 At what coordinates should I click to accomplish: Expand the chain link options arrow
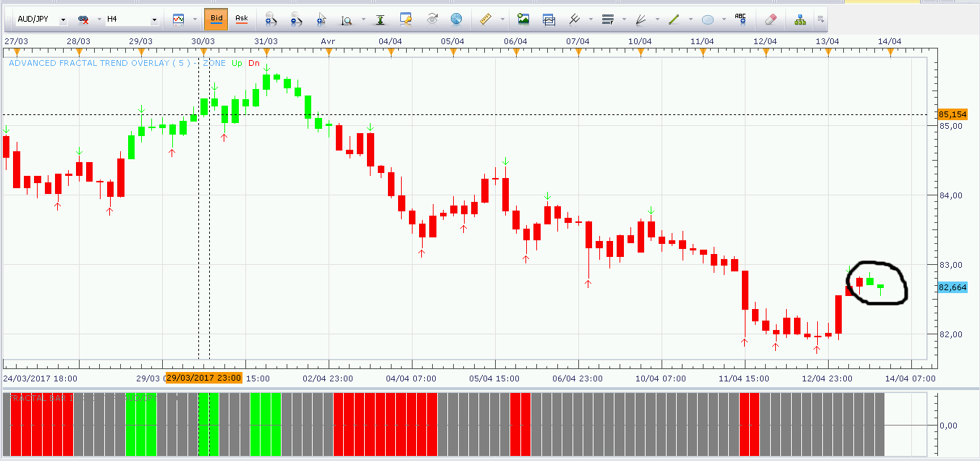98,20
